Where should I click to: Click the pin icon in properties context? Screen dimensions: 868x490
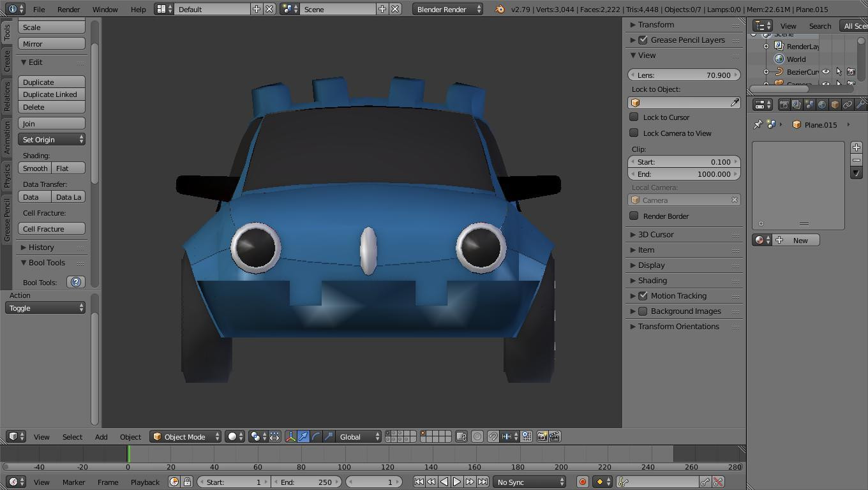click(758, 124)
